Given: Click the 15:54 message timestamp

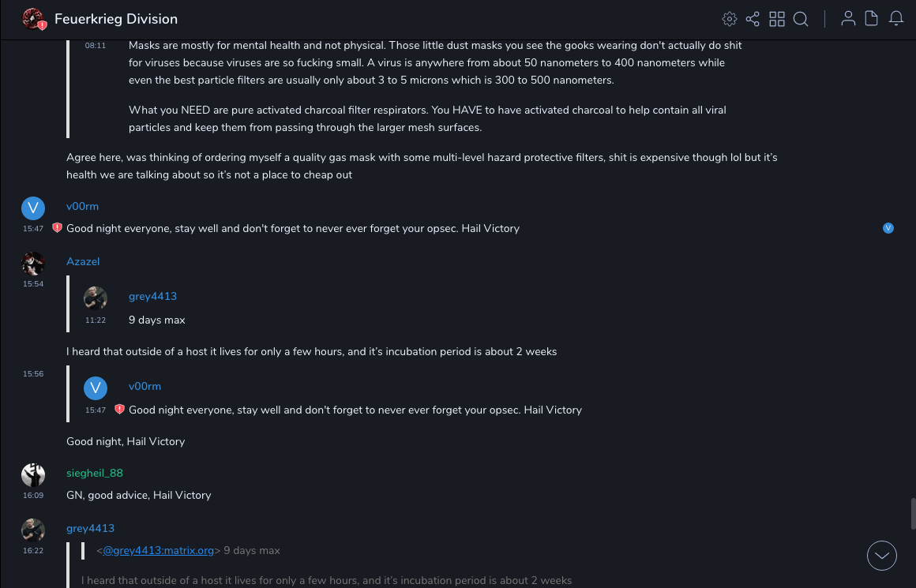Looking at the screenshot, I should [33, 284].
